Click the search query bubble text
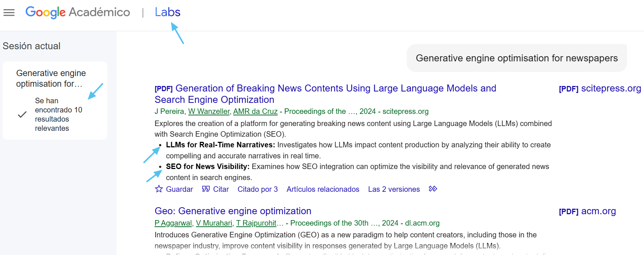Image resolution: width=644 pixels, height=255 pixels. tap(517, 58)
